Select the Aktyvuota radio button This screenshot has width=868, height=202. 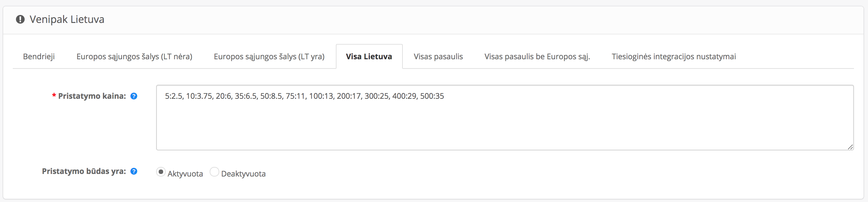click(161, 172)
